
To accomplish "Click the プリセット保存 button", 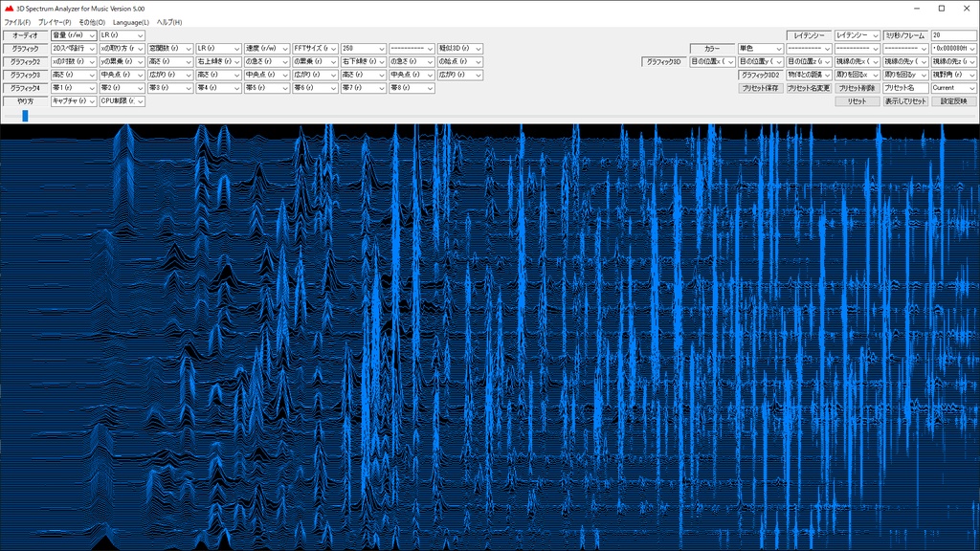I will (x=761, y=88).
